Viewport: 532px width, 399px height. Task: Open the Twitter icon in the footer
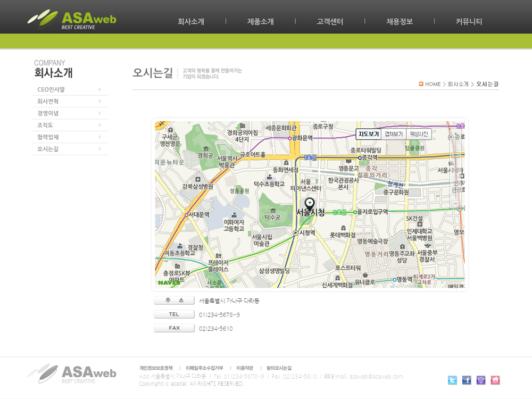pos(452,380)
